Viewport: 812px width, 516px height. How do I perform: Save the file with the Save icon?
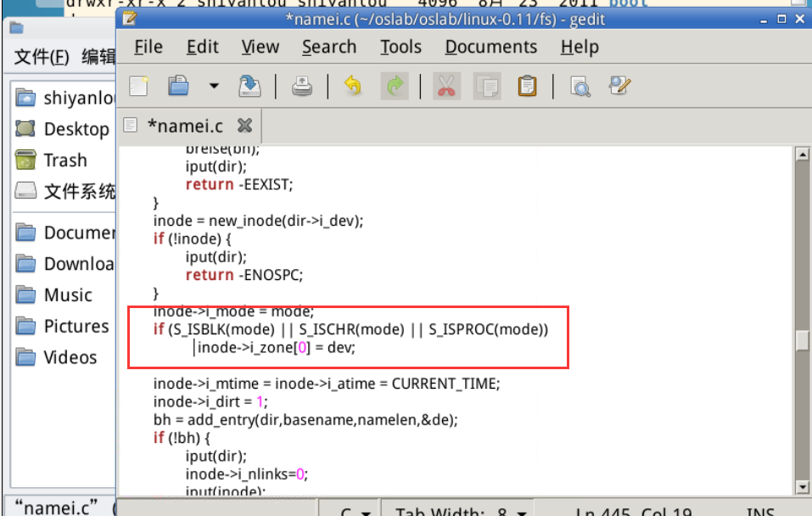(x=249, y=86)
